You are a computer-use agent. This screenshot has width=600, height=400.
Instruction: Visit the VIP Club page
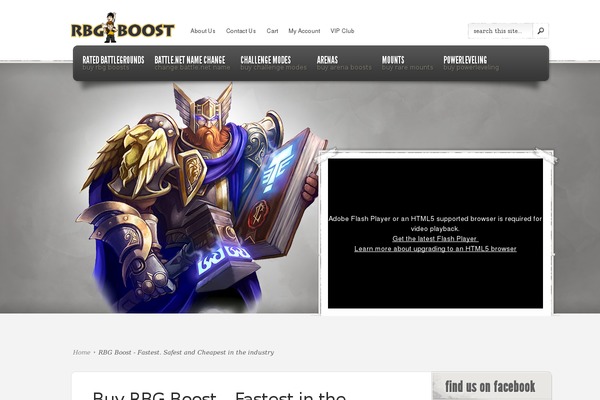(342, 31)
